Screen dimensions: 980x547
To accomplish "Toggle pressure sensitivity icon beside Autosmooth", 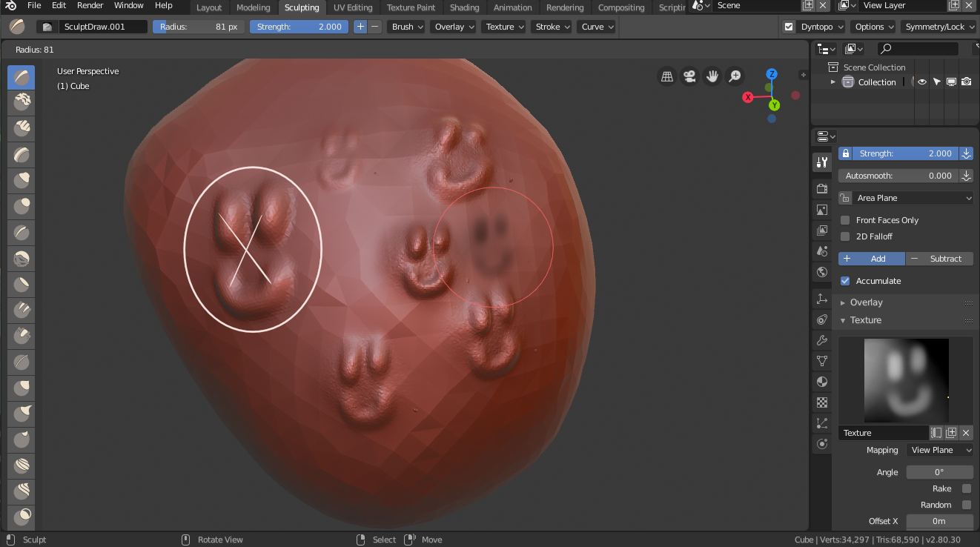I will pyautogui.click(x=966, y=176).
